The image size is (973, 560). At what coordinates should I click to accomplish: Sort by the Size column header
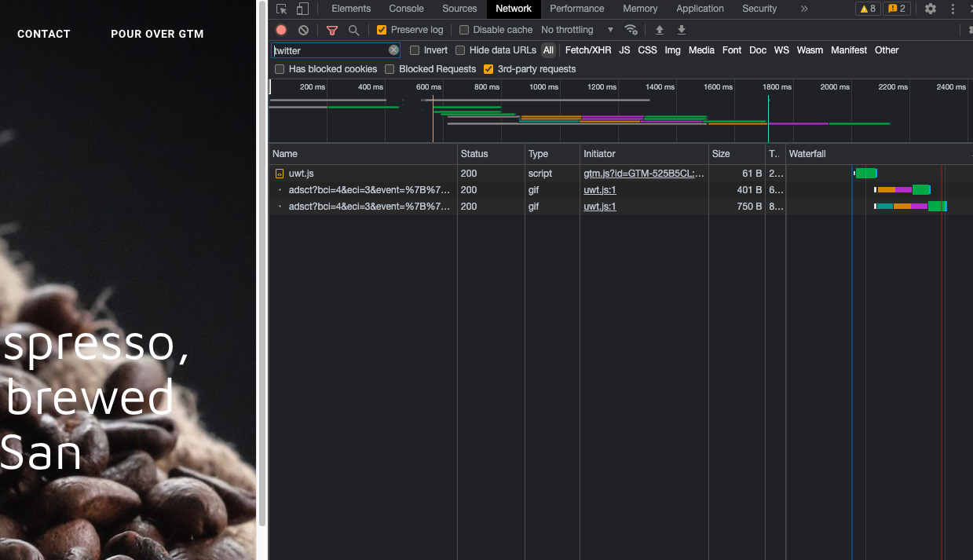click(736, 154)
